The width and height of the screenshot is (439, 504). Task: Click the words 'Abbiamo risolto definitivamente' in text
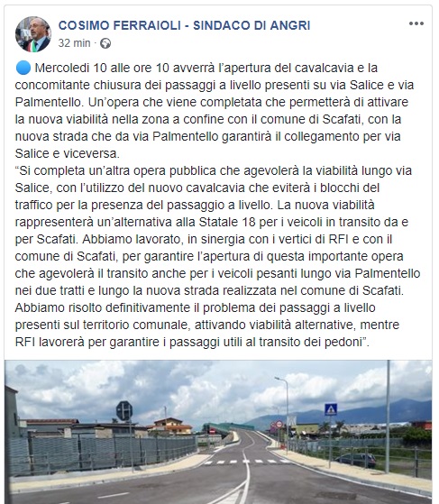point(103,307)
